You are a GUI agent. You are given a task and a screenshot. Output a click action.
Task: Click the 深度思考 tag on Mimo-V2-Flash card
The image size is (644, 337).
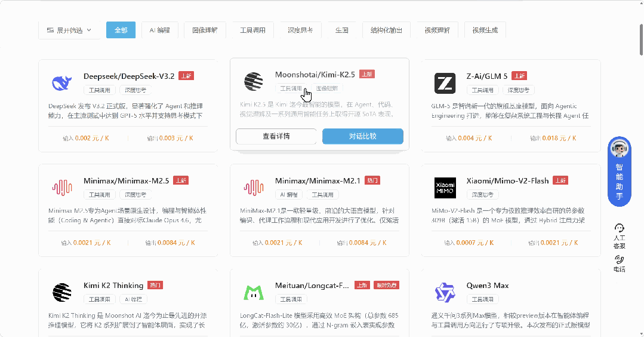(x=482, y=194)
